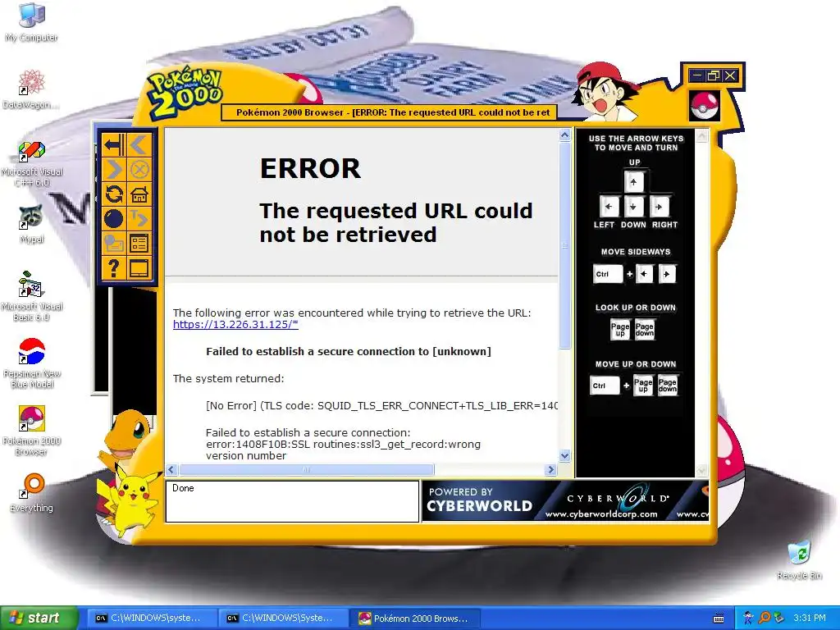Screen dimensions: 840x630
Task: Click page scrollbar up arrow
Action: tap(564, 135)
